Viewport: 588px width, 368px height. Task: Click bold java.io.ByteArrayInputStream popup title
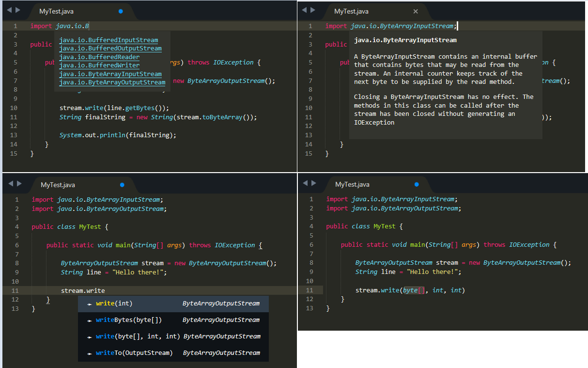pyautogui.click(x=405, y=40)
